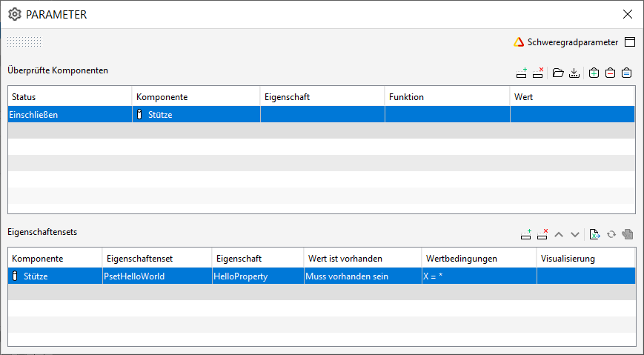Image resolution: width=644 pixels, height=355 pixels.
Task: Add selection basket with green plus
Action: (594, 73)
